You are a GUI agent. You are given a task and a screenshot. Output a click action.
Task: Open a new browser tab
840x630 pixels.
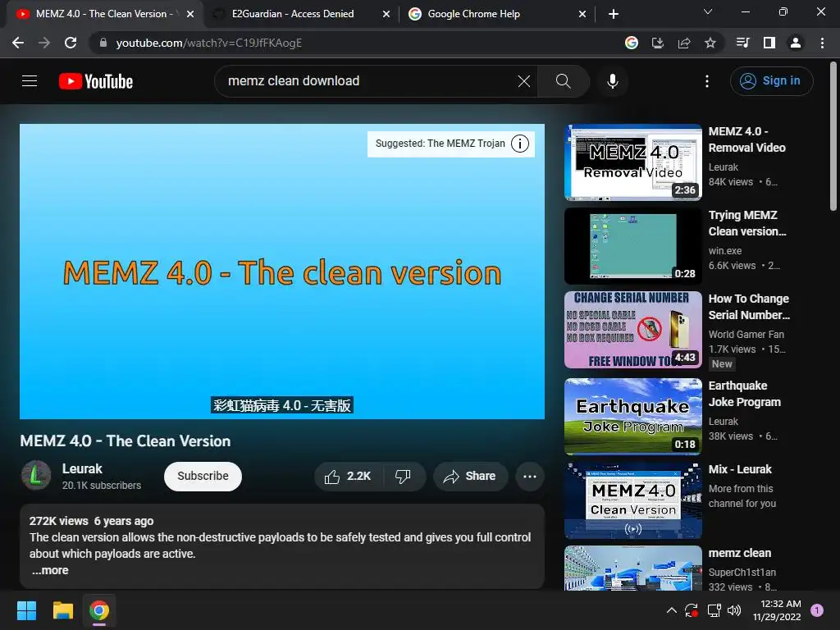click(x=614, y=14)
